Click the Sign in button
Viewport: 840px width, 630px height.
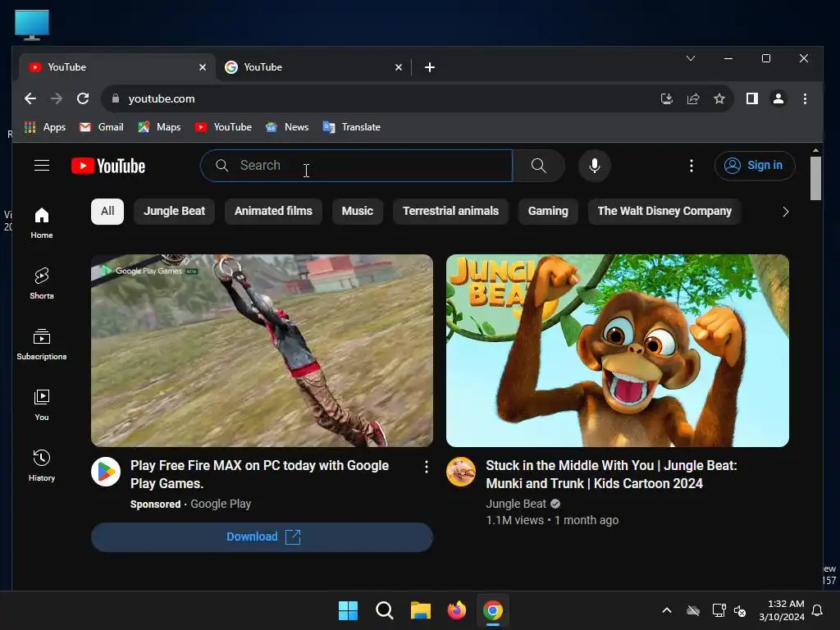tap(755, 166)
